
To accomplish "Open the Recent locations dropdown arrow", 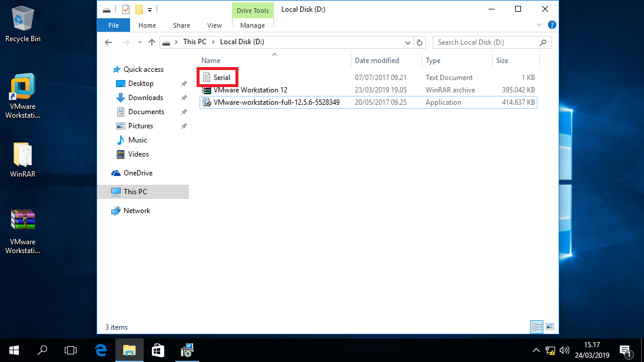I will tap(140, 42).
